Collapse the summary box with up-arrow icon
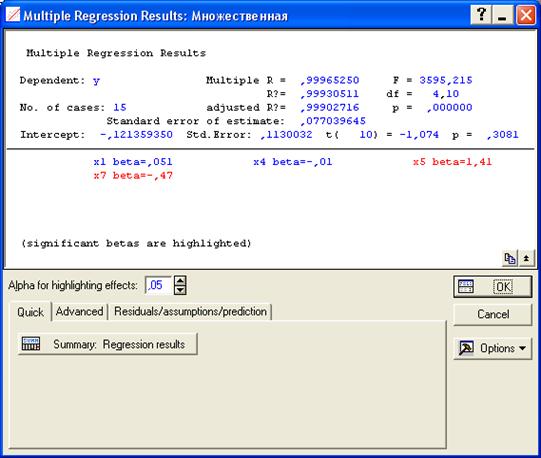 [526, 258]
